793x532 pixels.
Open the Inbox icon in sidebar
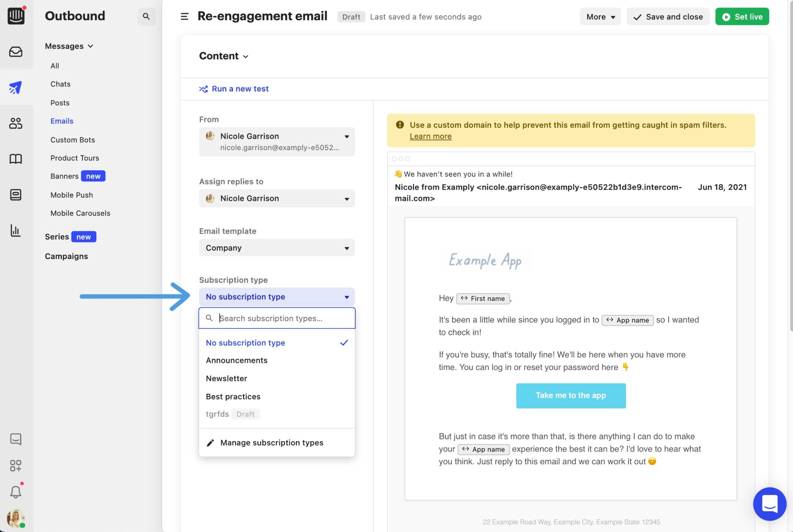(x=16, y=52)
